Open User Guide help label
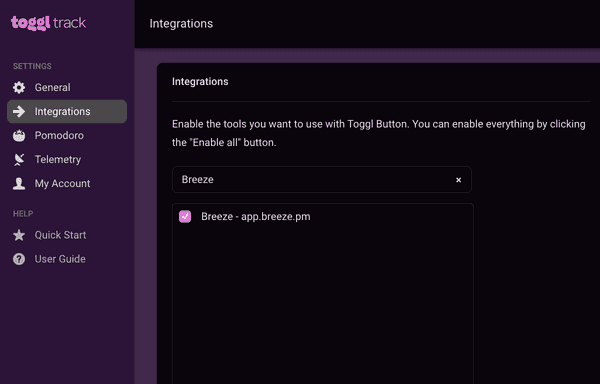 click(x=60, y=259)
